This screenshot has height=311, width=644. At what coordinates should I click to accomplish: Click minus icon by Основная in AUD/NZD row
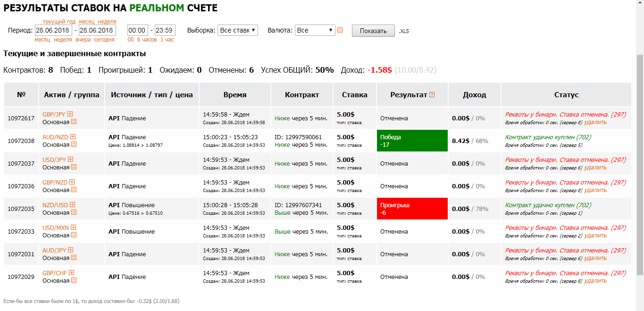click(74, 144)
